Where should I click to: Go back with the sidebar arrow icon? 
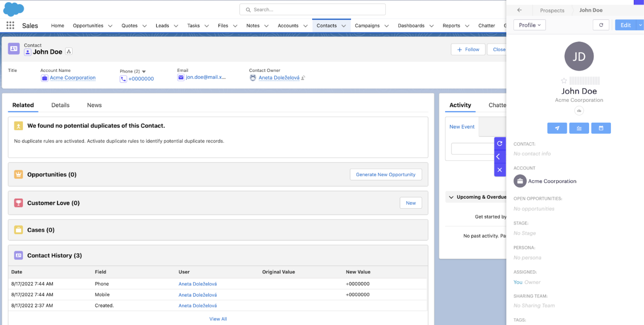point(519,10)
